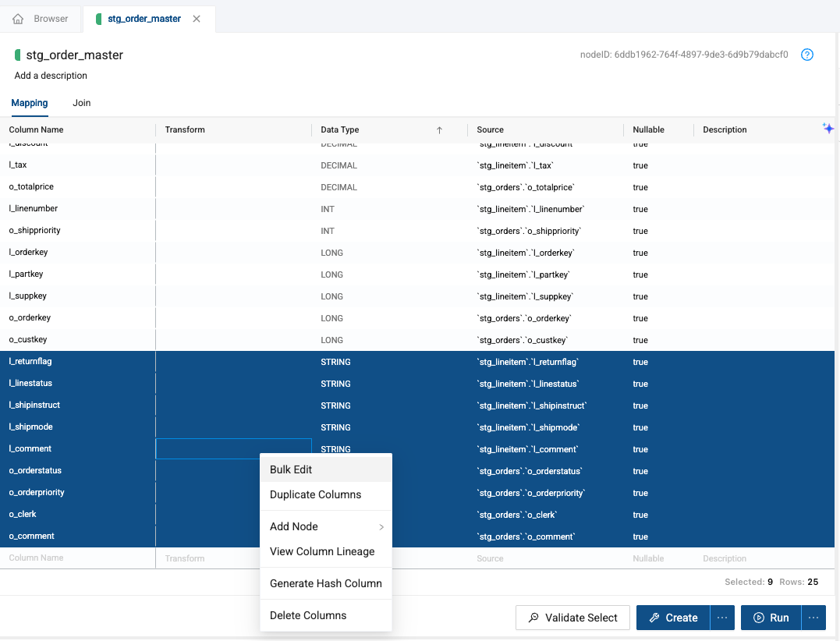Click the blue help question mark icon

tap(806, 55)
